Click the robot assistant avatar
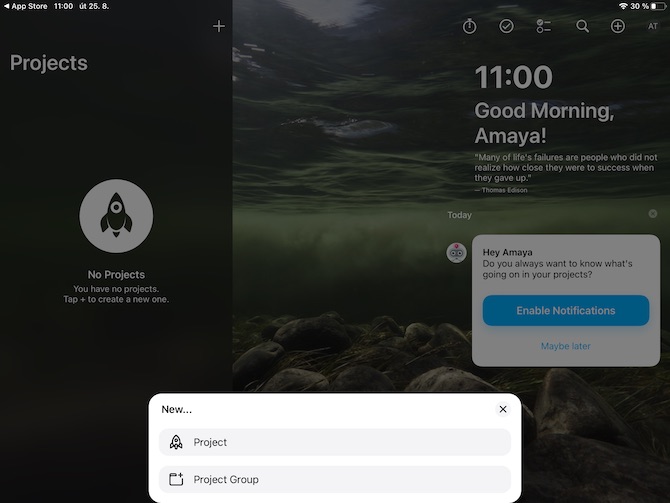The width and height of the screenshot is (670, 503). [x=456, y=253]
